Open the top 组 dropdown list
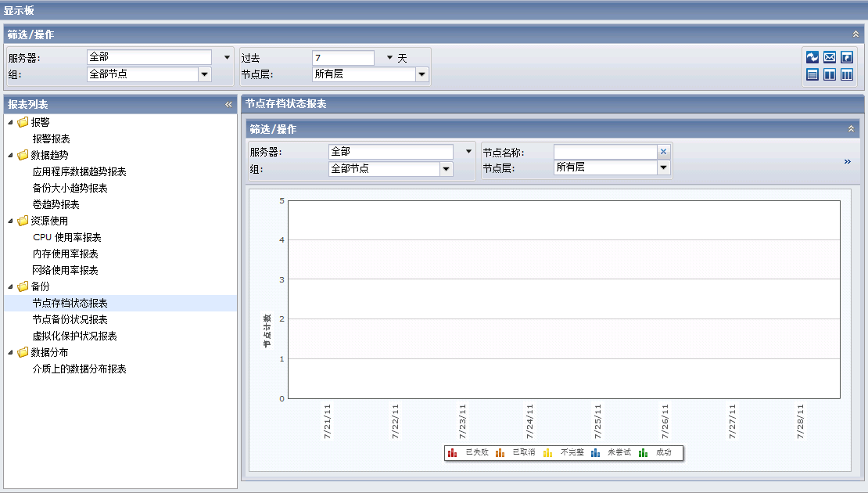Viewport: 868px width, 493px height. 205,74
